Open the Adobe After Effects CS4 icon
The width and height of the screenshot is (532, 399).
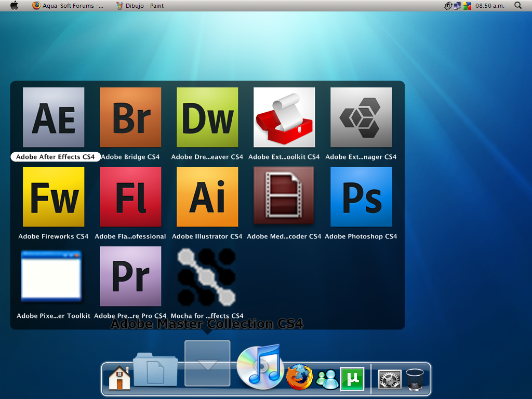[54, 117]
